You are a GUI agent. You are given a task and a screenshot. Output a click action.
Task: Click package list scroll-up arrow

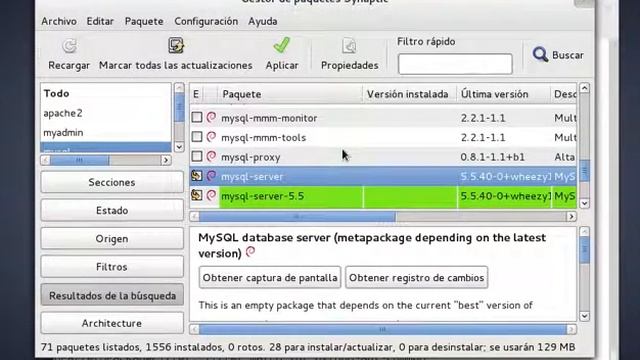[x=584, y=88]
